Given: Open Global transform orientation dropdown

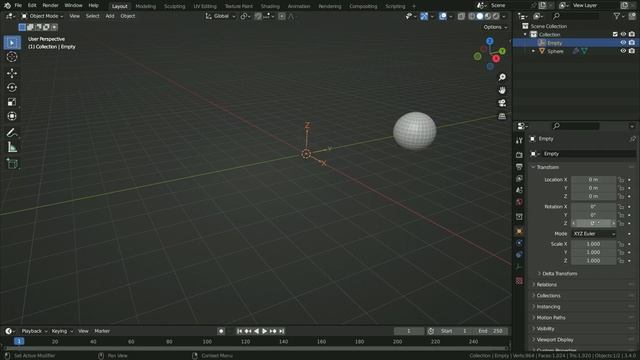Looking at the screenshot, I should tap(220, 16).
